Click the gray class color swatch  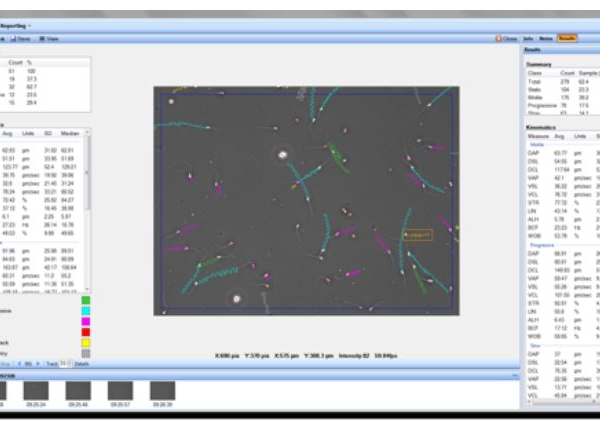(x=86, y=354)
